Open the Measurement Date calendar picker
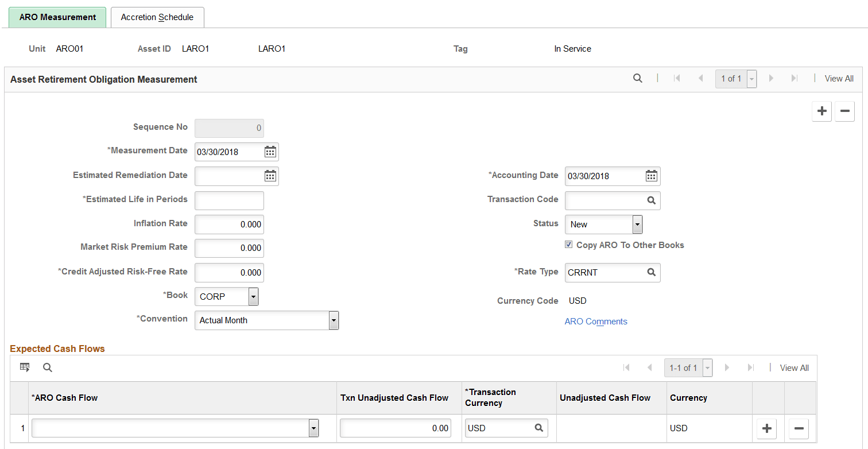868x449 pixels. (270, 151)
